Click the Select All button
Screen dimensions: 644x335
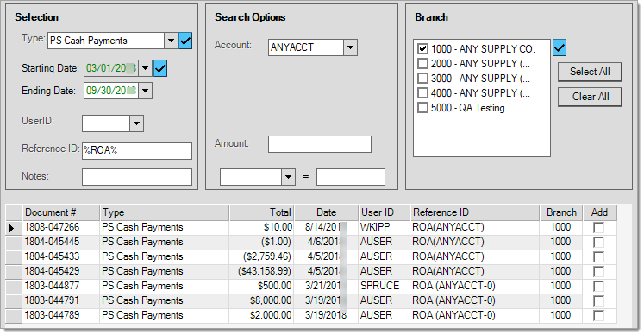[x=590, y=72]
